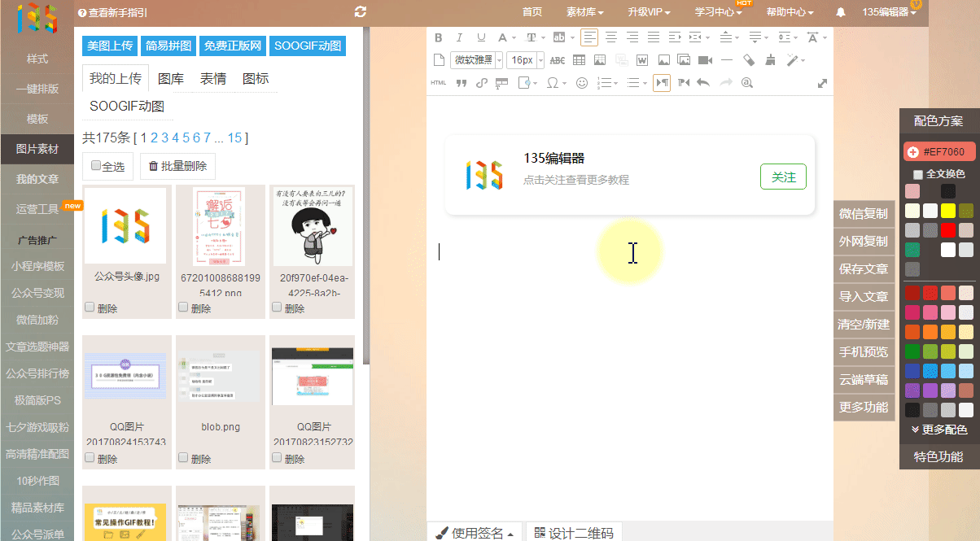The height and width of the screenshot is (541, 980).
Task: Check the 全选 select-all checkbox
Action: [96, 166]
